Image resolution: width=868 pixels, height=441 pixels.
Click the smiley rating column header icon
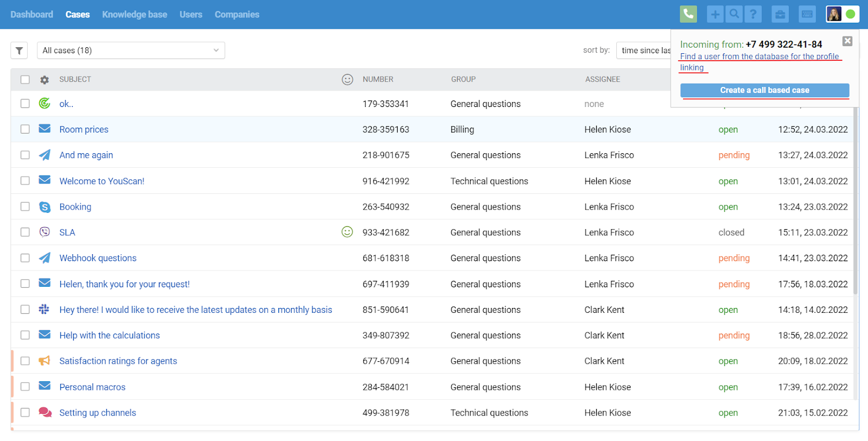(x=347, y=80)
